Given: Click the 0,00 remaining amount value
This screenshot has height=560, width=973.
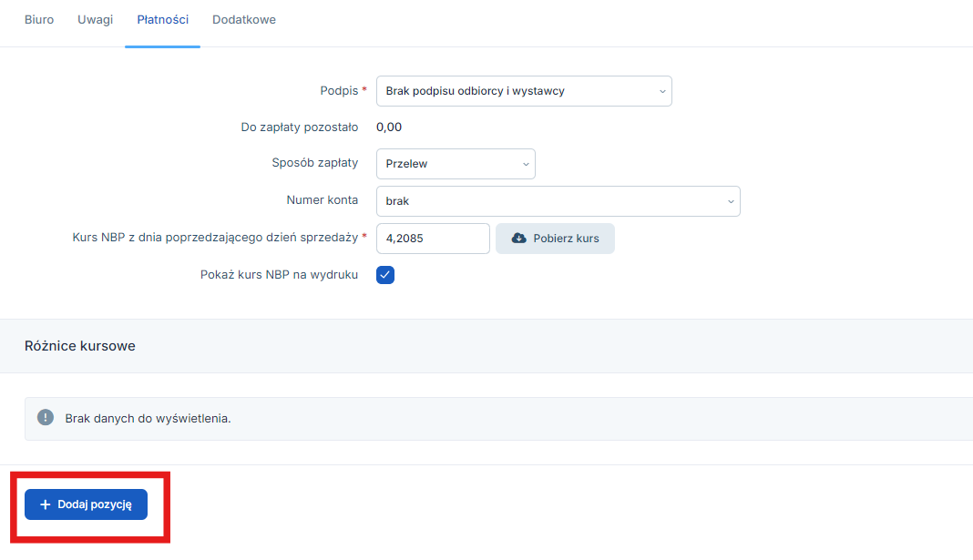Looking at the screenshot, I should 389,127.
